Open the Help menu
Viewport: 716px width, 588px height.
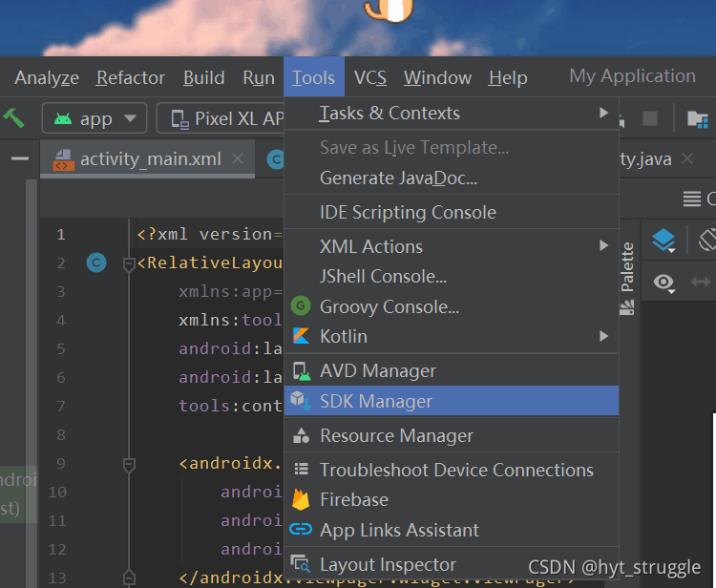click(x=508, y=77)
